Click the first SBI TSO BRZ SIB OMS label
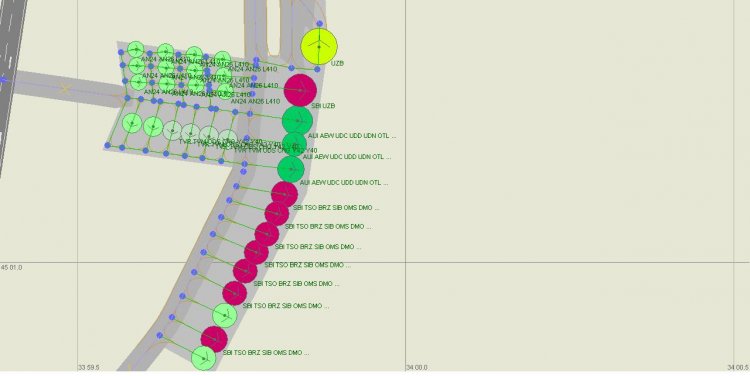 click(x=336, y=208)
